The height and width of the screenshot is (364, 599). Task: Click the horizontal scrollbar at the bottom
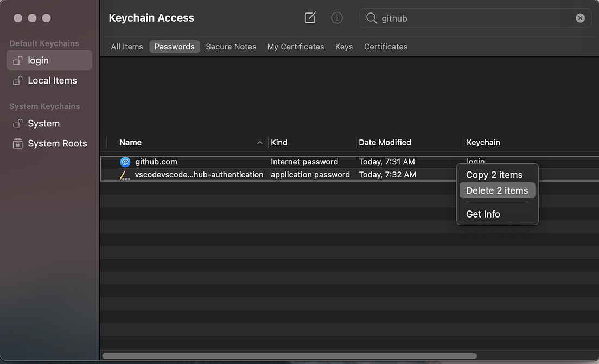click(289, 355)
